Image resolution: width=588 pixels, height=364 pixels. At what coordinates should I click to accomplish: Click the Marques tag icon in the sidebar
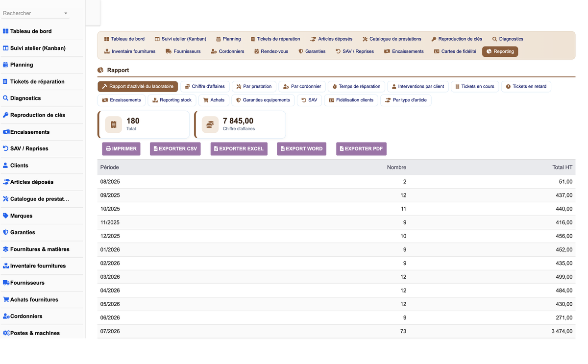pyautogui.click(x=6, y=216)
